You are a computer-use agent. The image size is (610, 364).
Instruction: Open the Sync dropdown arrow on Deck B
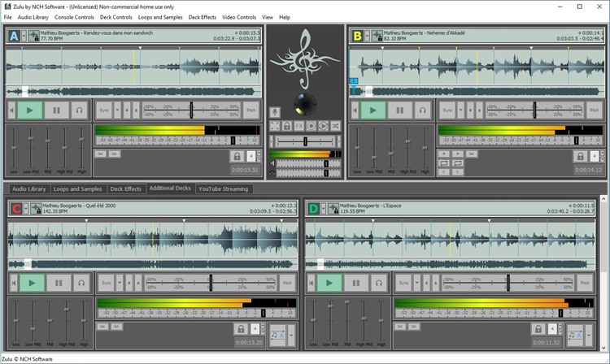point(461,110)
